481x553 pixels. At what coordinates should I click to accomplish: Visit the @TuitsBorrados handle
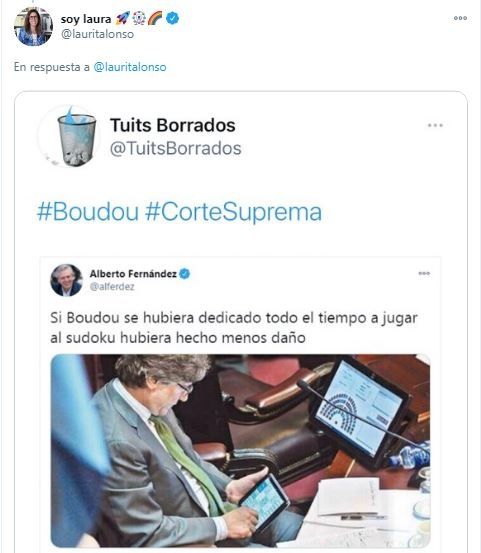176,148
